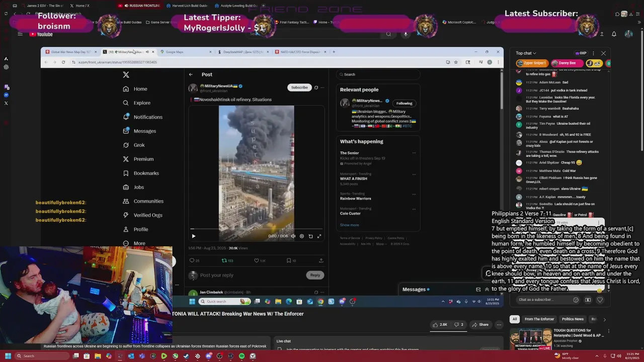Open YouTube notifications bell
Viewport: 644px width, 362px height.
614,34
